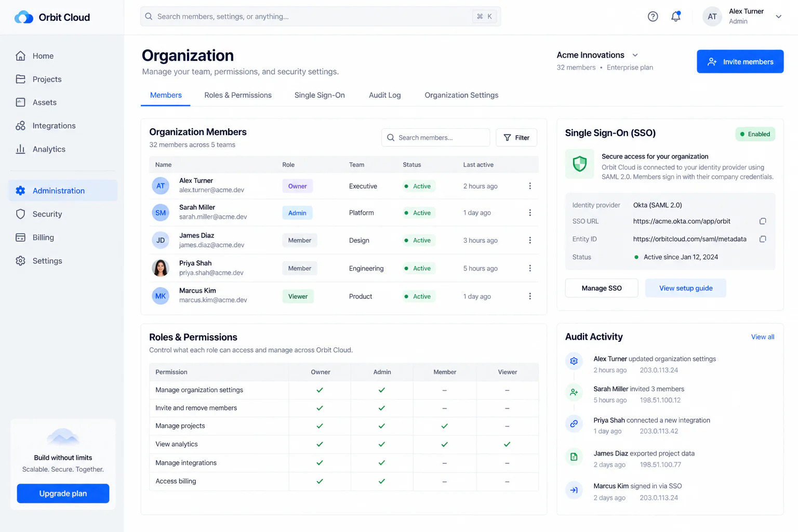Open the row menu for Priya Shah

pyautogui.click(x=530, y=268)
